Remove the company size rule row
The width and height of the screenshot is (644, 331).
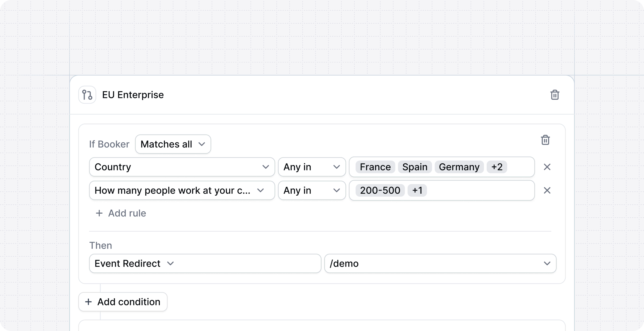(547, 191)
